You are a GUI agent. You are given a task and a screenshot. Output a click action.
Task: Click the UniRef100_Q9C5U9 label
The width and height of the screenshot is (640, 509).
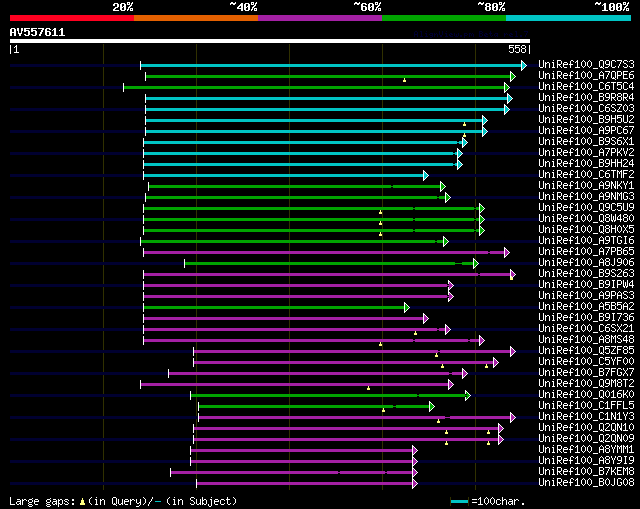pos(586,208)
